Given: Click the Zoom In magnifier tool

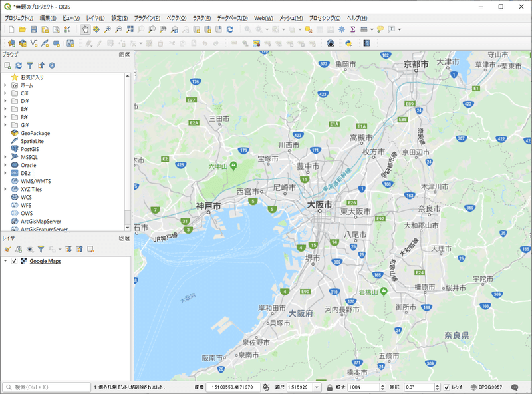Looking at the screenshot, I should pyautogui.click(x=108, y=29).
